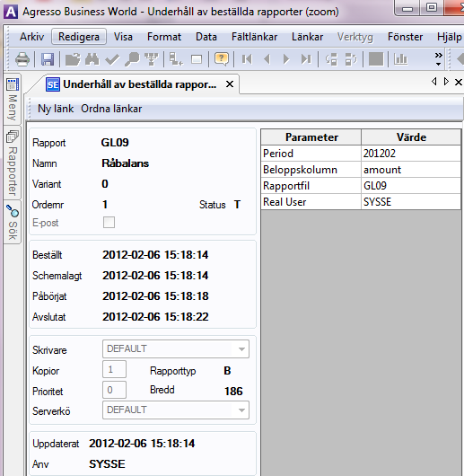
Task: Click the Bredd value 186
Action: [233, 392]
